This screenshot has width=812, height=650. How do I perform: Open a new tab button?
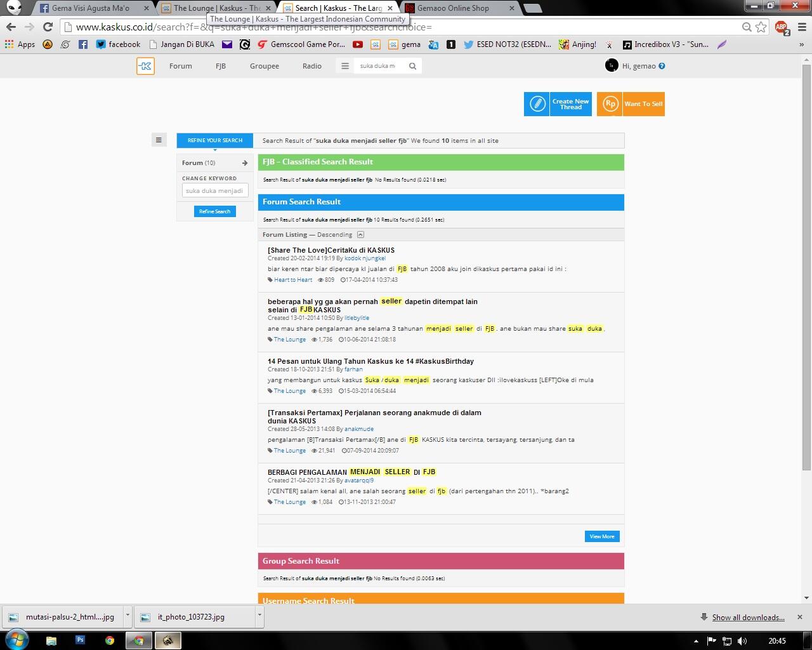[x=533, y=8]
